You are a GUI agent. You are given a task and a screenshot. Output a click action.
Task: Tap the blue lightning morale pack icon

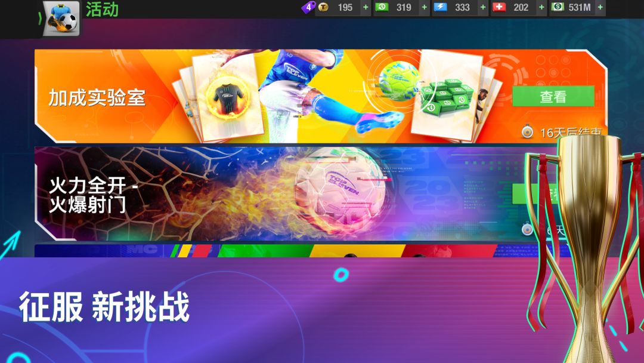[440, 7]
